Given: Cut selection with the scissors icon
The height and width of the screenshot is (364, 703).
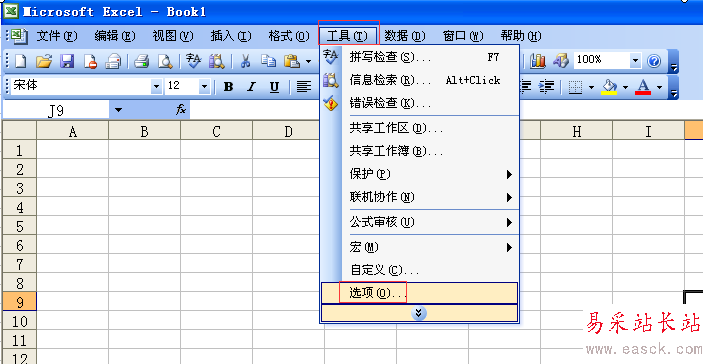Looking at the screenshot, I should pos(245,61).
